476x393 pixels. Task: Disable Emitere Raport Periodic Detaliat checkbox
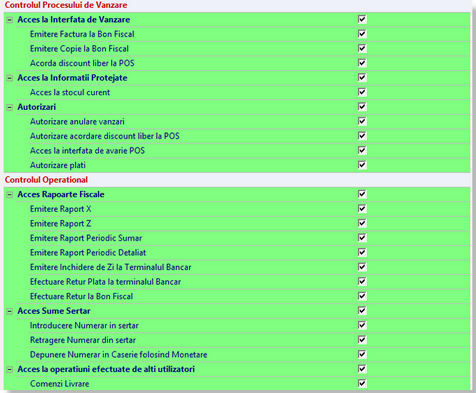(x=362, y=252)
